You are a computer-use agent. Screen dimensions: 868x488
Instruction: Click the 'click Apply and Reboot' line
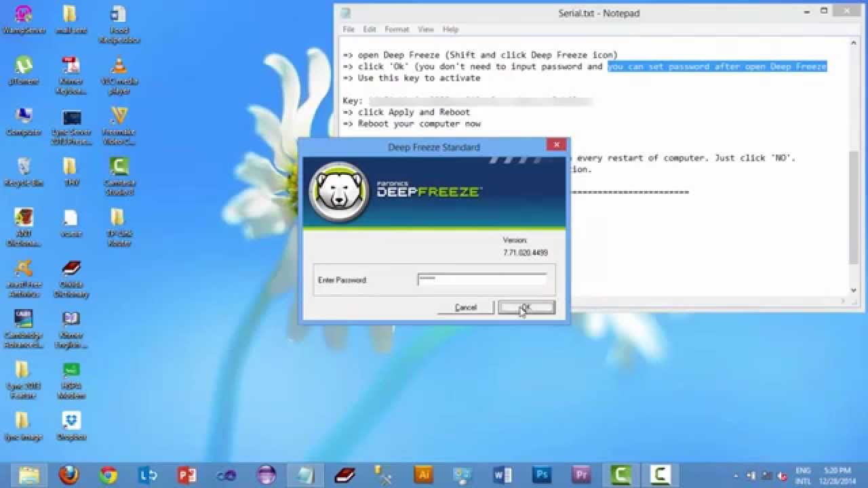[406, 112]
